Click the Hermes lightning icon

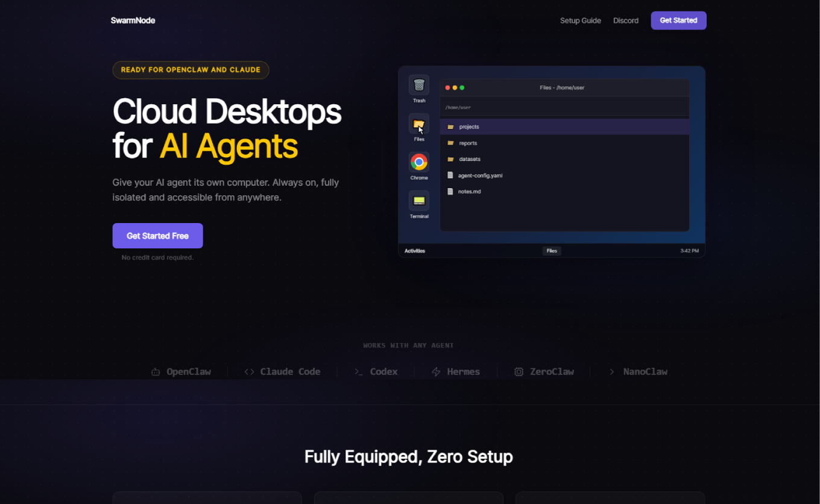[x=436, y=372]
